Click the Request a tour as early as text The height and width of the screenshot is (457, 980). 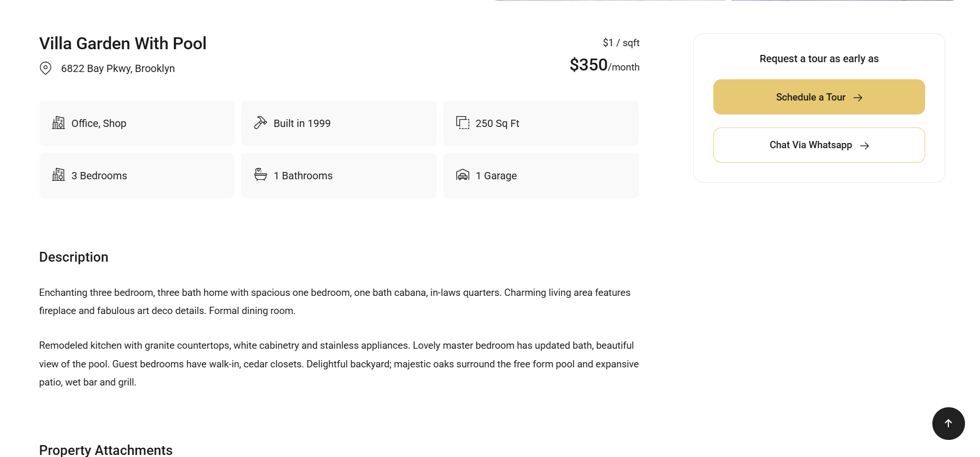click(819, 59)
